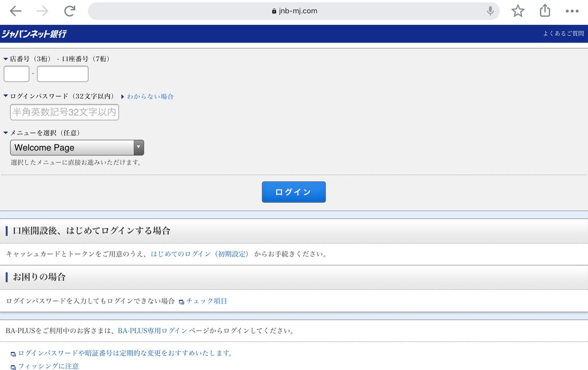
Task: Focus the 3-digit branch number field
Action: tap(17, 74)
